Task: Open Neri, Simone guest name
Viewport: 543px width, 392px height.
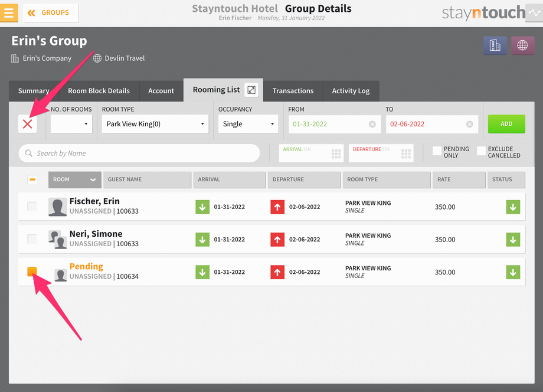Action: [96, 234]
